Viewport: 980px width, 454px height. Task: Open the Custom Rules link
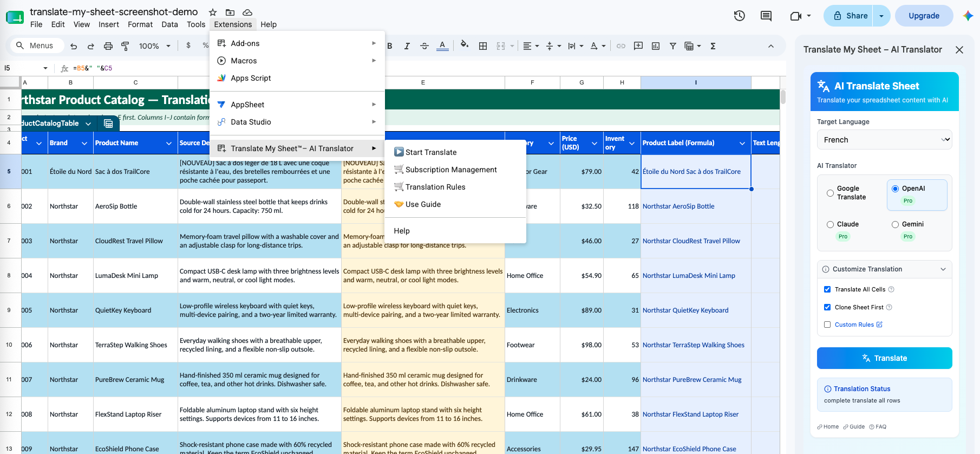pyautogui.click(x=859, y=325)
